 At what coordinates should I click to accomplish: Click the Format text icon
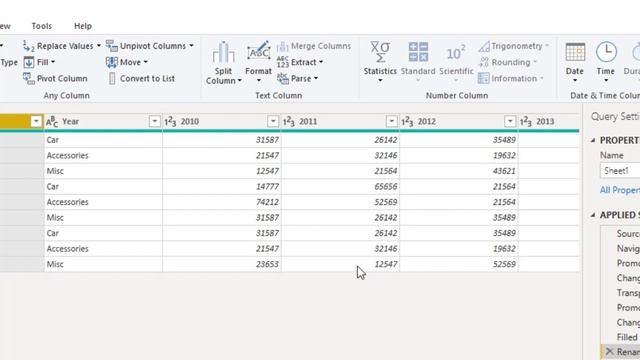click(x=258, y=52)
